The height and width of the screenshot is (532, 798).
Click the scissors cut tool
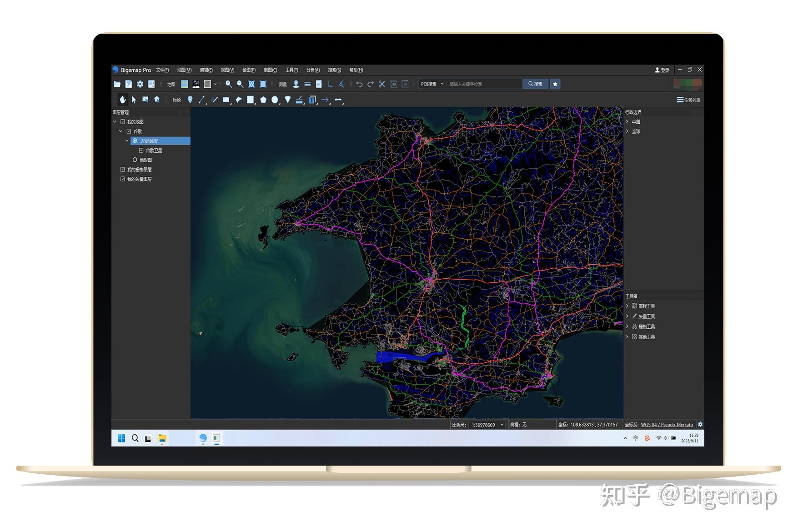(x=381, y=84)
